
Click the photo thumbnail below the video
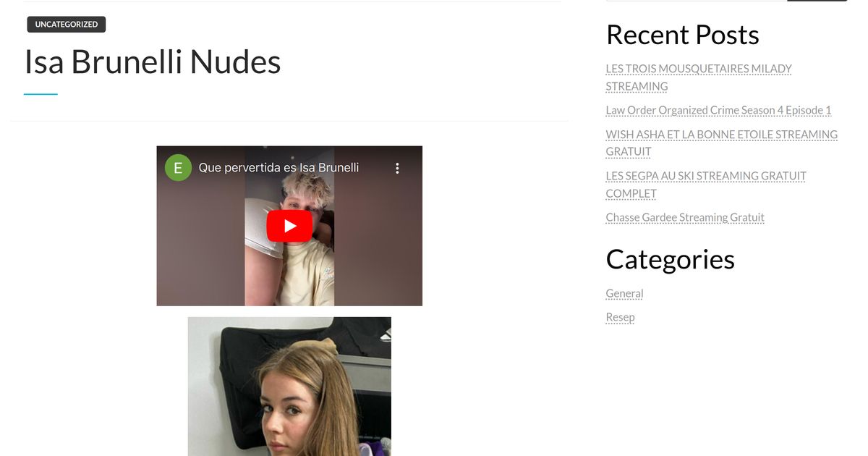point(289,387)
